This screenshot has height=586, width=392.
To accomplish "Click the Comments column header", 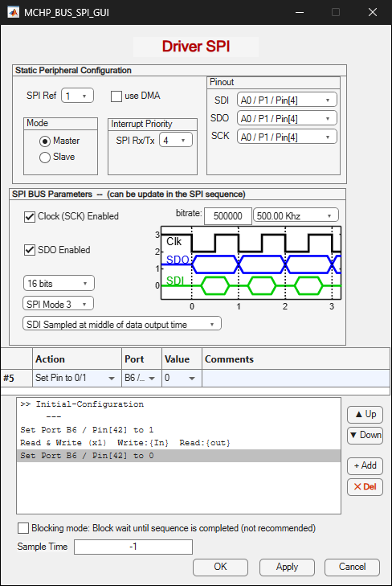I will click(x=296, y=359).
